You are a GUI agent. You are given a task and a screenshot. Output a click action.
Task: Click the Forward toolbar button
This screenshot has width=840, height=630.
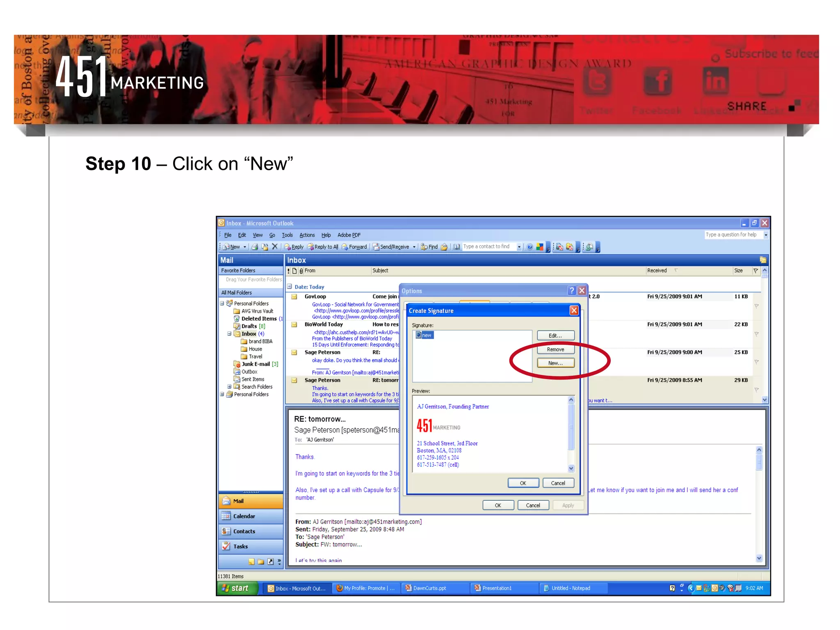point(354,247)
